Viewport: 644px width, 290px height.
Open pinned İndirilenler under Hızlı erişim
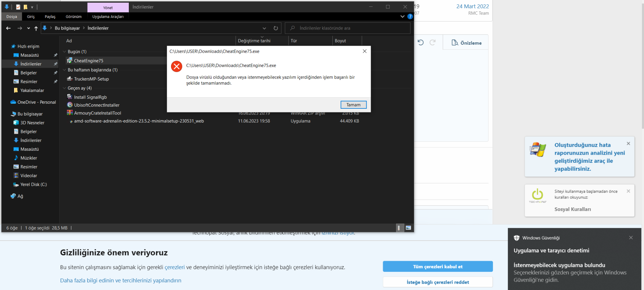(31, 64)
